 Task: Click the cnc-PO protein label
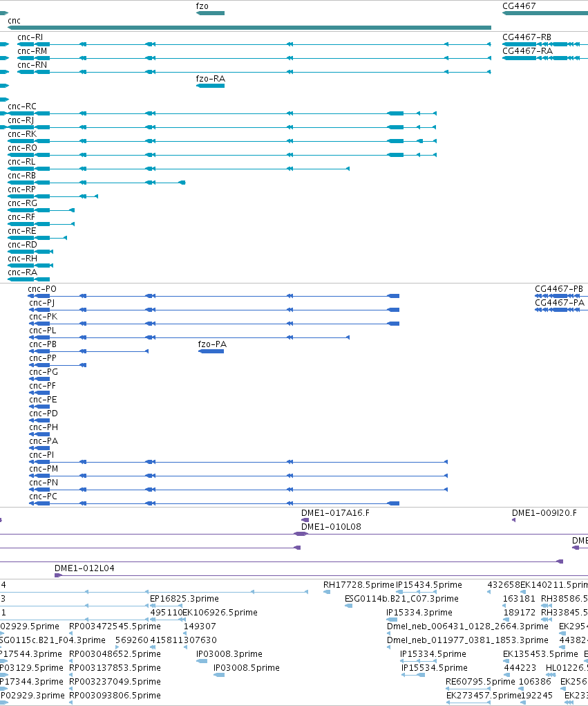[42, 289]
